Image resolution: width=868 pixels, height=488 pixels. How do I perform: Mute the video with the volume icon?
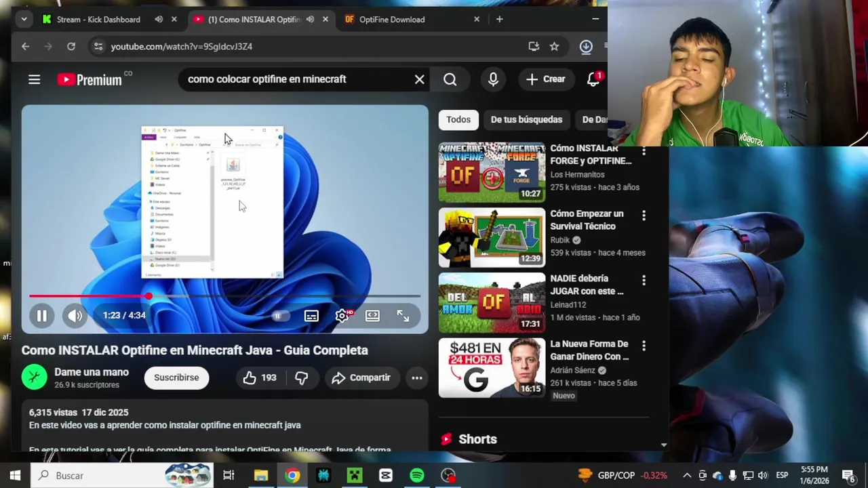pyautogui.click(x=75, y=316)
